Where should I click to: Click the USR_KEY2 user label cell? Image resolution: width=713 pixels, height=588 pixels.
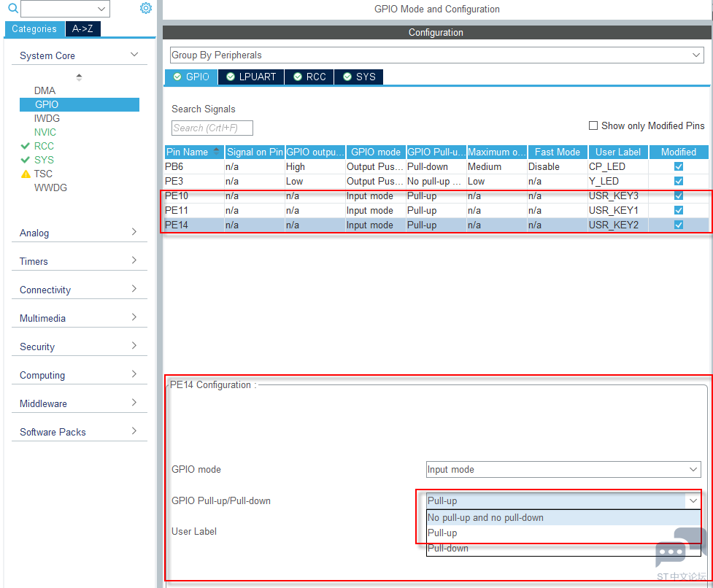point(618,225)
